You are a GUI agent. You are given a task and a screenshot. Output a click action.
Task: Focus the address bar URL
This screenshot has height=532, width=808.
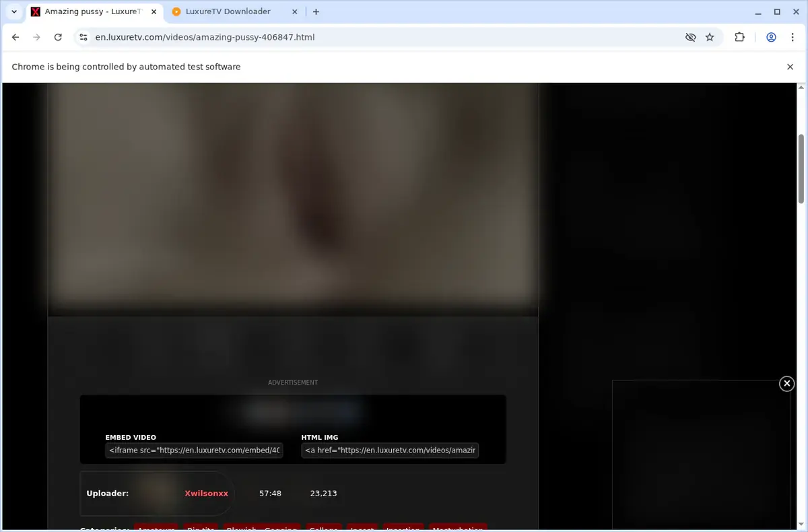click(x=205, y=37)
